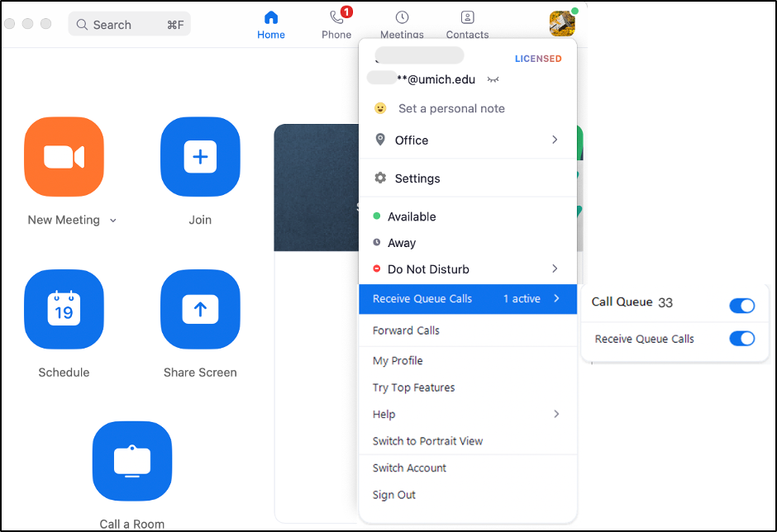This screenshot has width=777, height=532.
Task: Expand the New Meeting dropdown arrow
Action: [113, 221]
